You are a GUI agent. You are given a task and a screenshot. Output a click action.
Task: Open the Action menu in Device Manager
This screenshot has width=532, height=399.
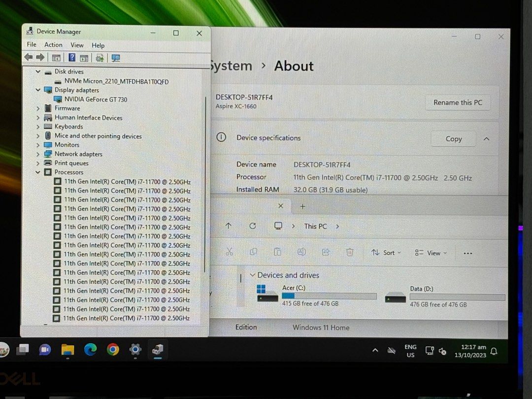pyautogui.click(x=53, y=45)
